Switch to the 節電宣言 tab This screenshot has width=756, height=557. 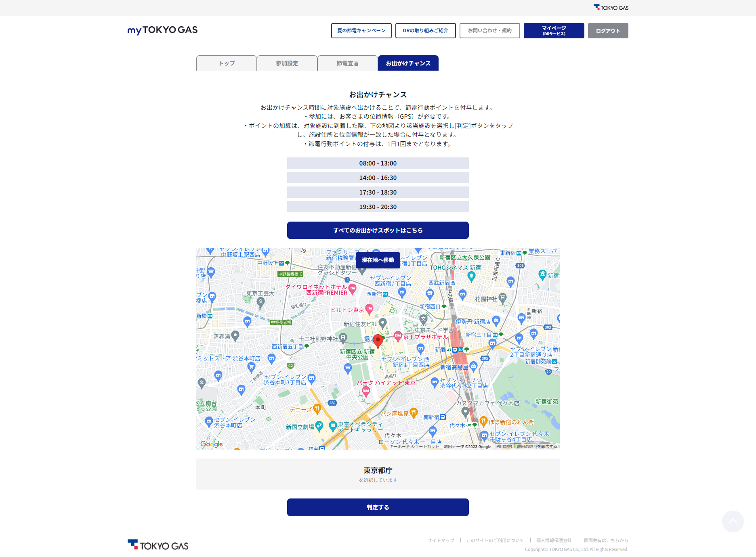point(347,63)
